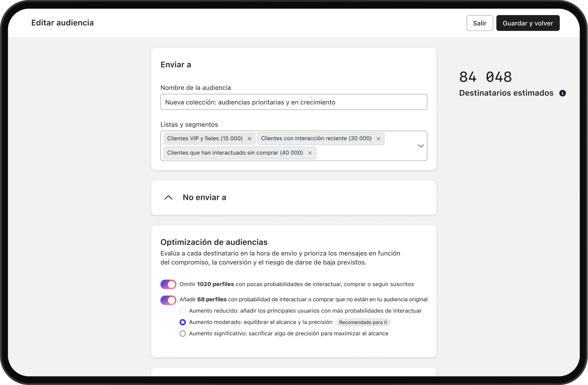
Task: Expand the No enviar a section
Action: (x=168, y=197)
